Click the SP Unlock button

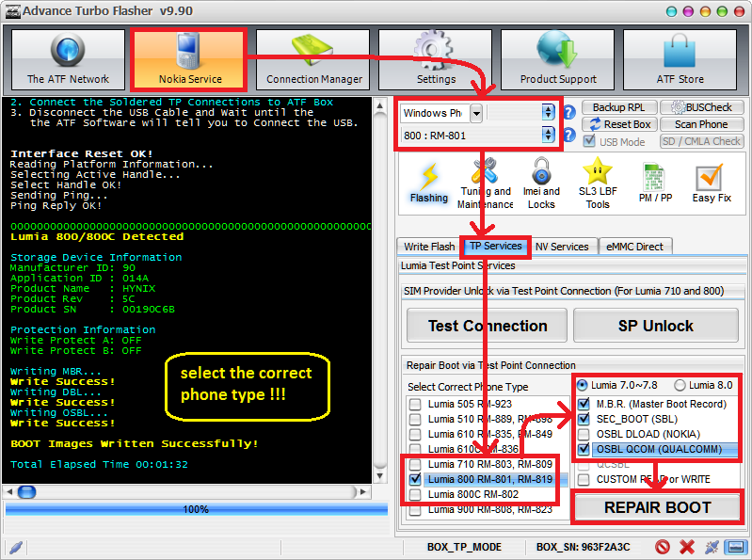pyautogui.click(x=655, y=326)
